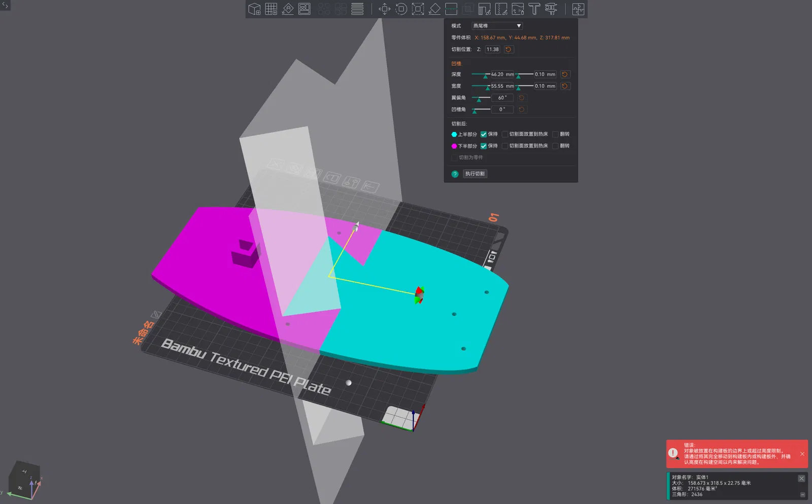Select the Rotate tool

[x=401, y=9]
